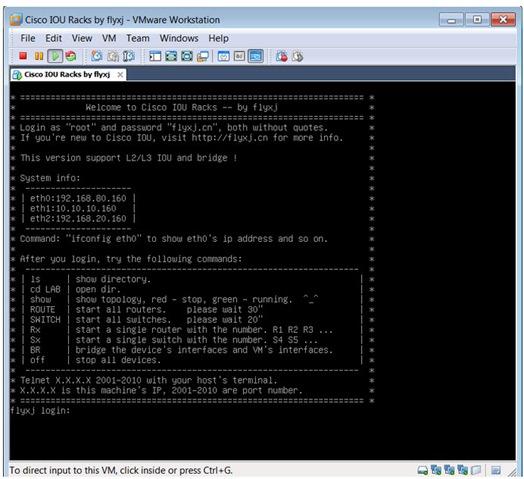Switch to Unity mode icon
Viewport: 524px width, 479px height.
click(x=203, y=56)
